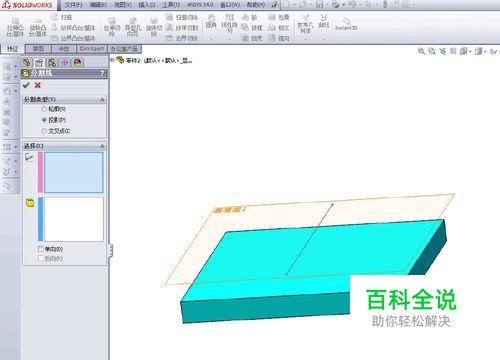The image size is (500, 360).
Task: Click the 抽壳 shell tool
Action: [252, 38]
